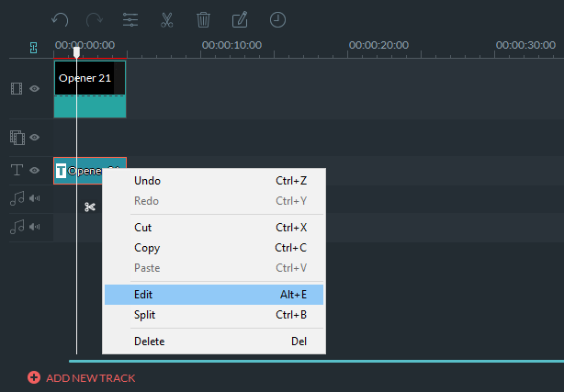The image size is (564, 392).
Task: Click the text track T icon
Action: [x=17, y=170]
